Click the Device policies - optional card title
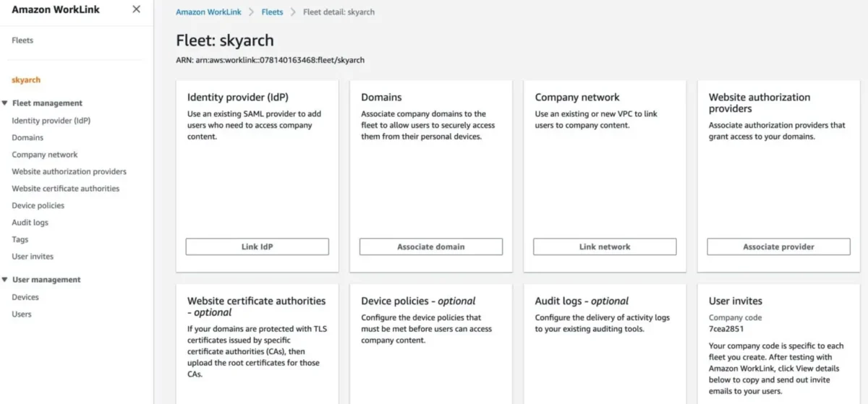 point(418,301)
